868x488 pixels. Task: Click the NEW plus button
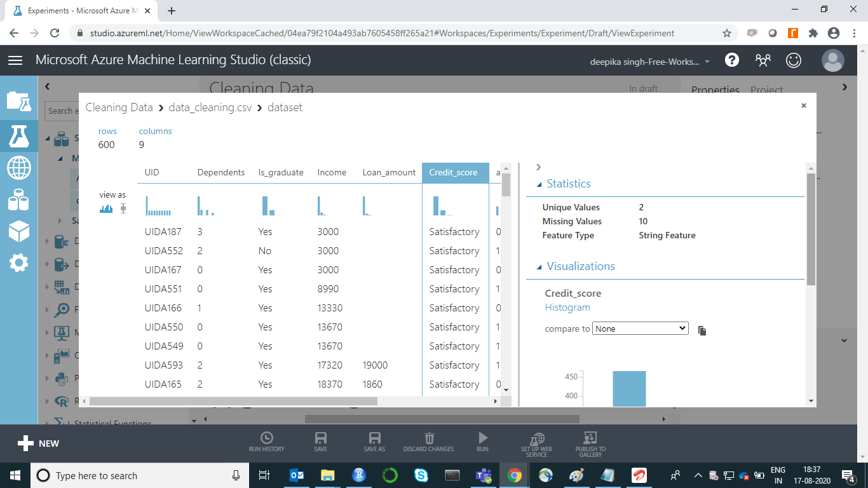pyautogui.click(x=38, y=444)
